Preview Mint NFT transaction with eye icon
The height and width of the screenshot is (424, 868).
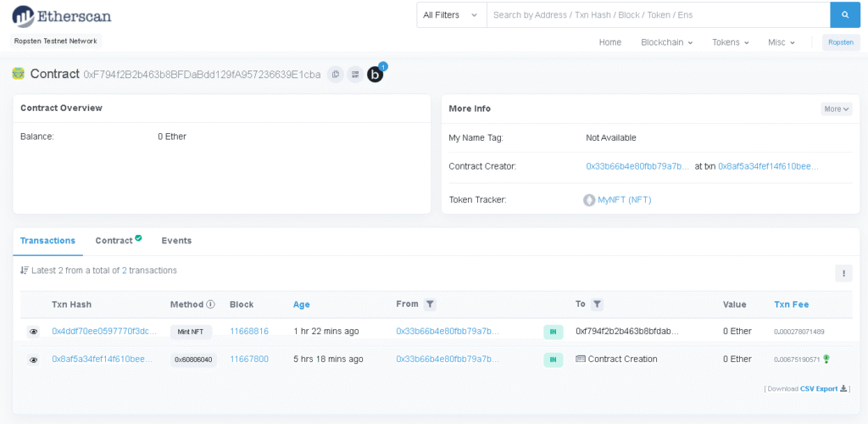point(34,332)
